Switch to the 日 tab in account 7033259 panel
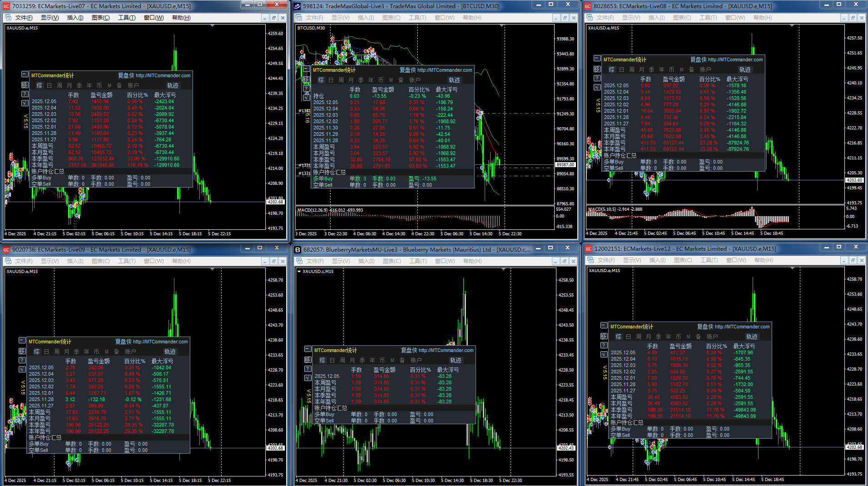Viewport: 868px width, 486px height. click(50, 85)
